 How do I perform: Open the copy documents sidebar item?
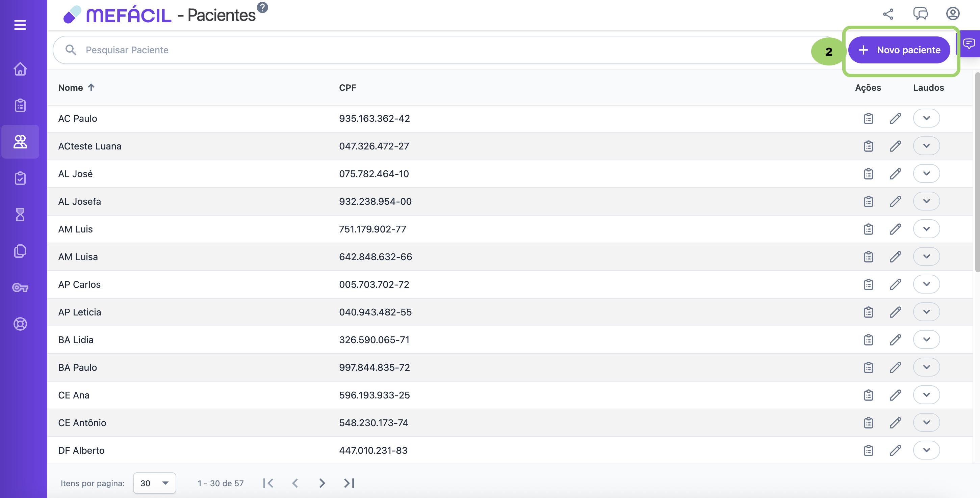click(20, 251)
